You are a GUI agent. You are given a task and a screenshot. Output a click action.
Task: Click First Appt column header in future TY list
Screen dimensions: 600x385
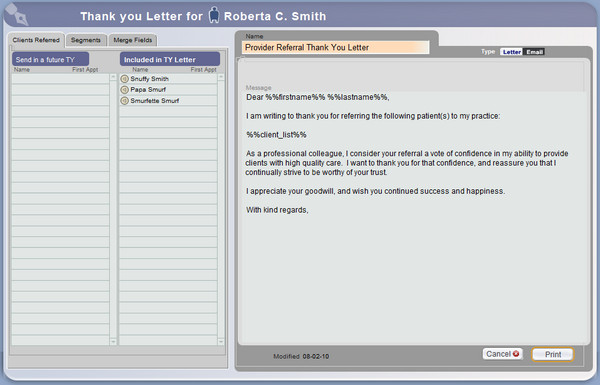pyautogui.click(x=85, y=70)
